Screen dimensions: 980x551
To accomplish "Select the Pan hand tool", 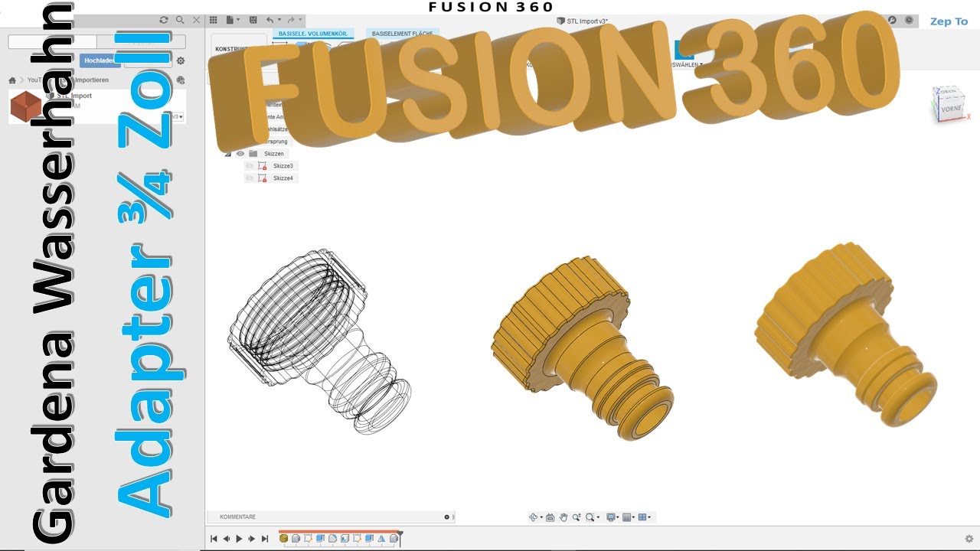I will 563,517.
